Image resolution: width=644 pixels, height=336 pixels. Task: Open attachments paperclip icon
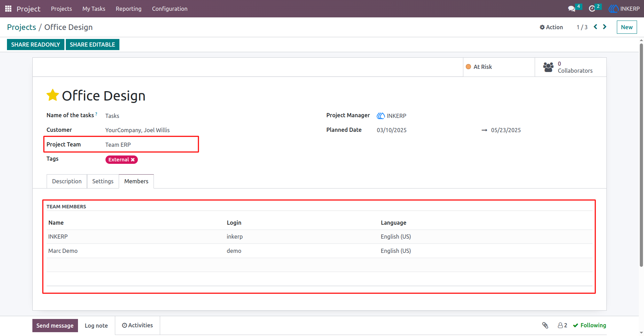tap(545, 325)
